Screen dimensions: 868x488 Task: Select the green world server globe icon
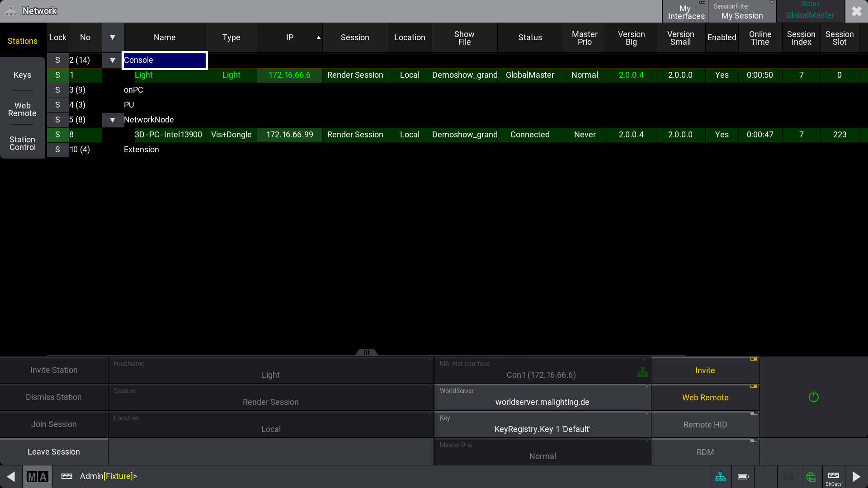tap(811, 476)
